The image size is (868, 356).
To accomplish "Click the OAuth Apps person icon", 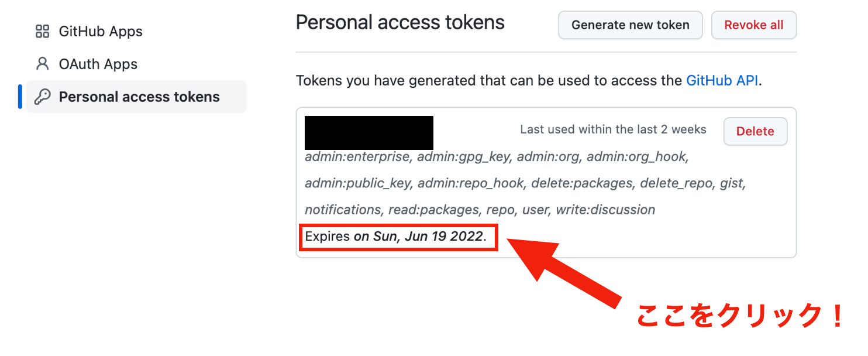I will tap(42, 64).
